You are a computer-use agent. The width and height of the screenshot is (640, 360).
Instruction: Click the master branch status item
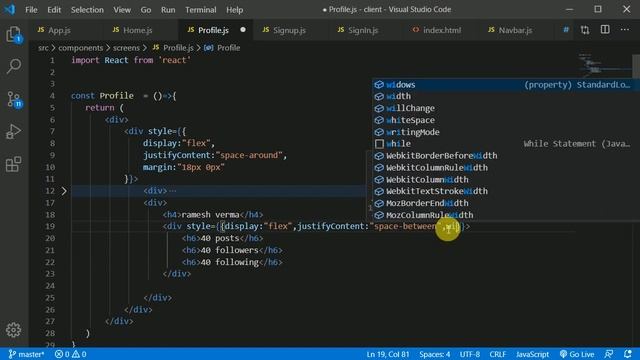26,354
